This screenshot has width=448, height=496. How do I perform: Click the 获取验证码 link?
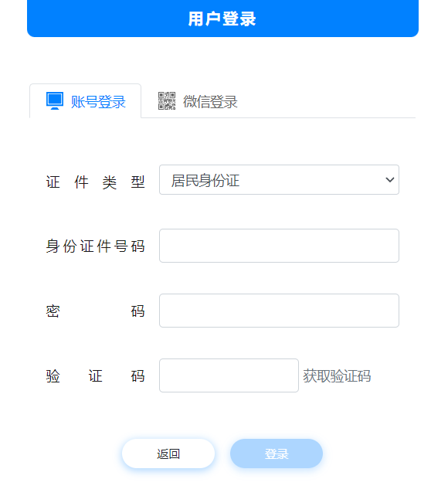click(337, 375)
